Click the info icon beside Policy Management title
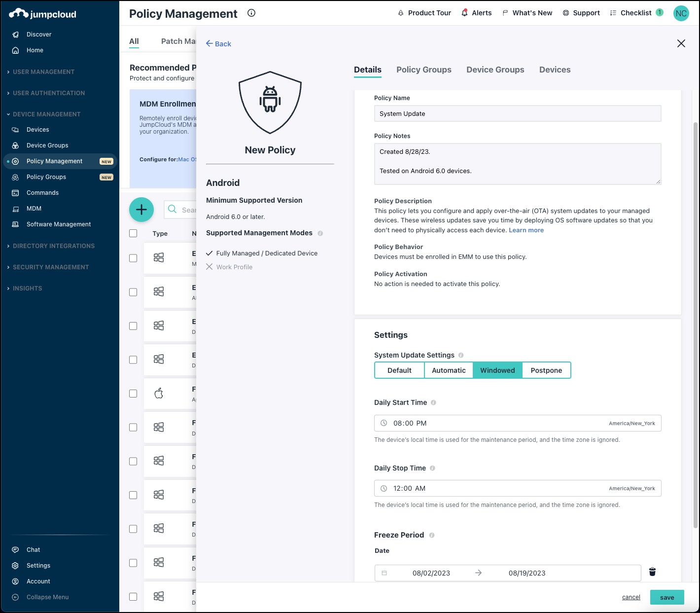This screenshot has width=700, height=613. (x=251, y=13)
